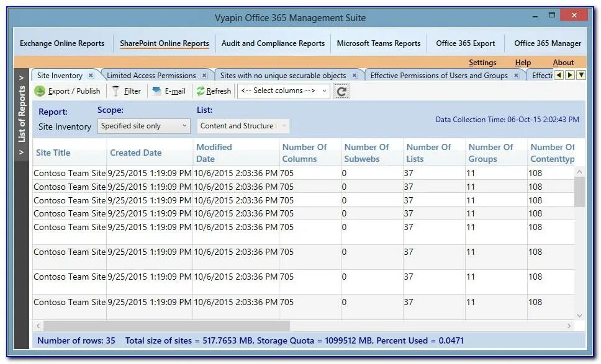
Task: Expand the List of Reports lower chevron
Action: [x=22, y=153]
